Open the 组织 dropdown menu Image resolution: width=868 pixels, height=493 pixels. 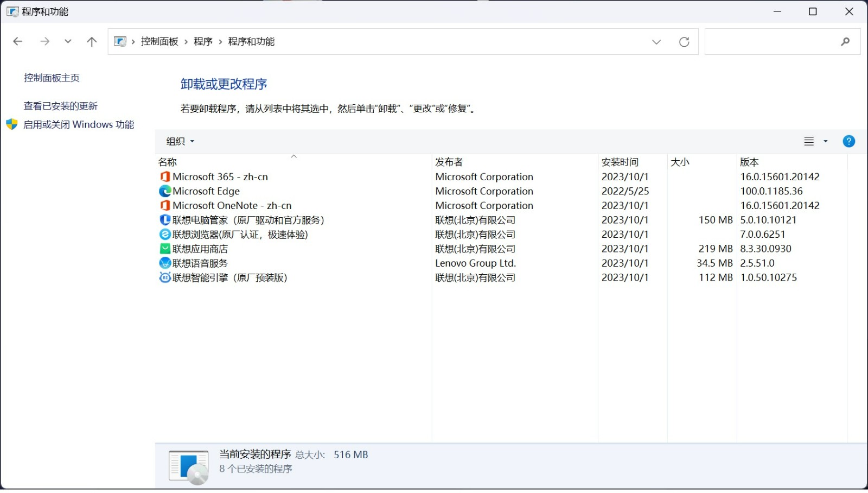tap(180, 141)
